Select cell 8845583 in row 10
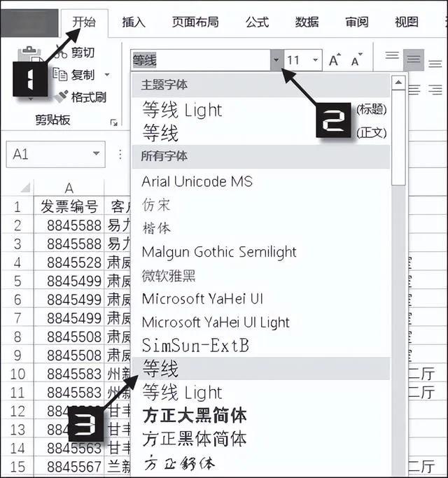The image size is (448, 478). point(69,374)
